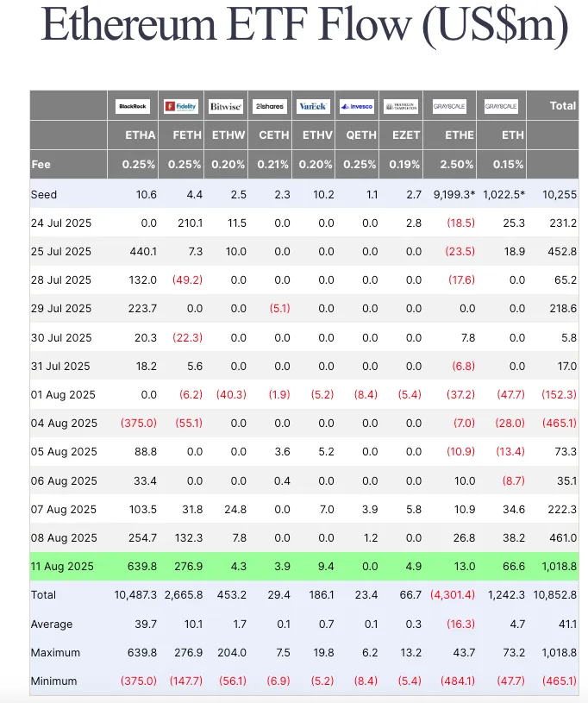
Task: Click the Bitwise logo icon
Action: tap(226, 107)
